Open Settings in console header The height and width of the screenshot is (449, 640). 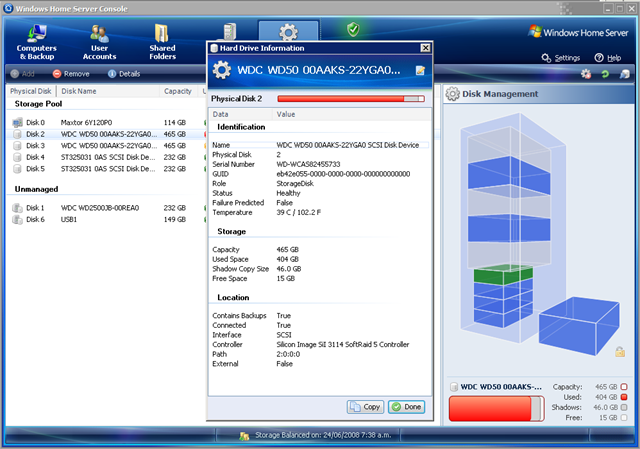(561, 58)
